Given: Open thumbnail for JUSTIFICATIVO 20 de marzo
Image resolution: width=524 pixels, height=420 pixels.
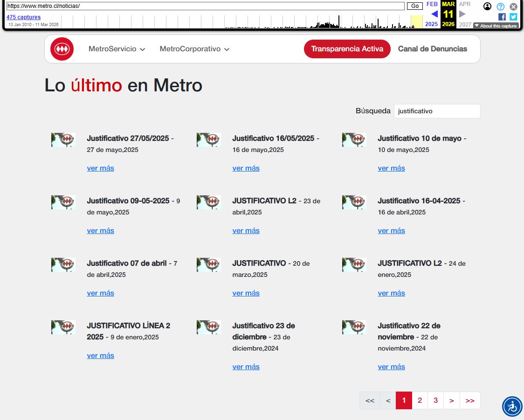Looking at the screenshot, I should 208,265.
